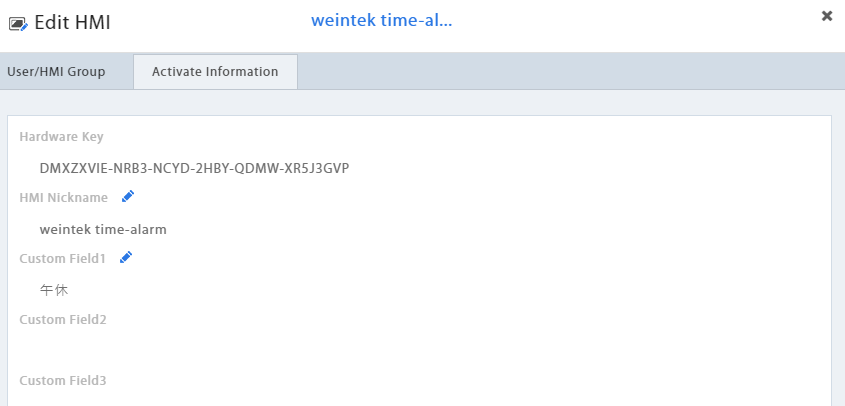Screen dimensions: 845x406
Task: Click the Hardware Key label
Action: 61,137
